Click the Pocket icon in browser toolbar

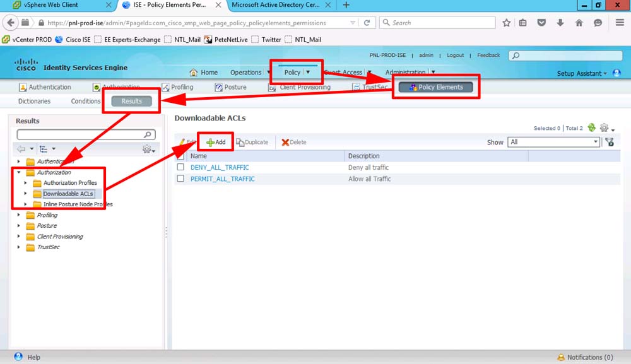(541, 23)
